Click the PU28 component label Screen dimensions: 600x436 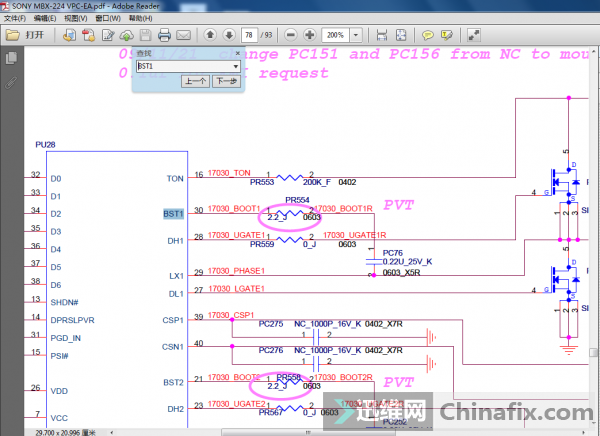tap(45, 145)
